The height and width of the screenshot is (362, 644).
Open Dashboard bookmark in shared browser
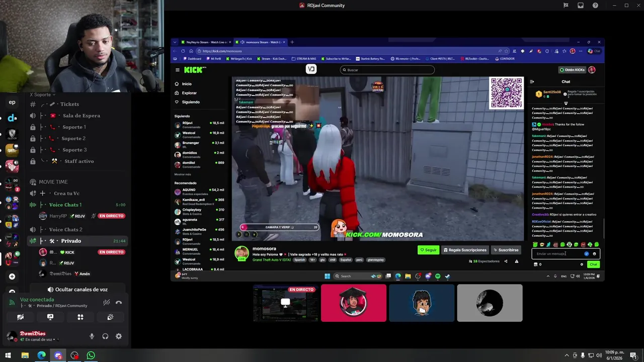tap(193, 58)
